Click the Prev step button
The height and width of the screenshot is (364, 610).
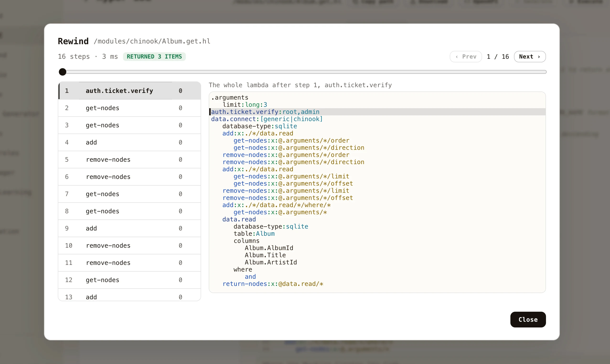coord(466,57)
